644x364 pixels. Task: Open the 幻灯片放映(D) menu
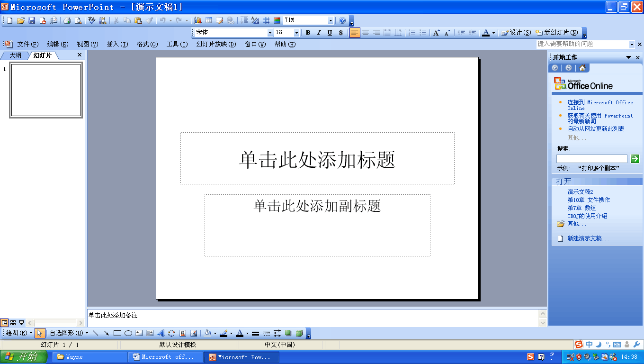[216, 44]
